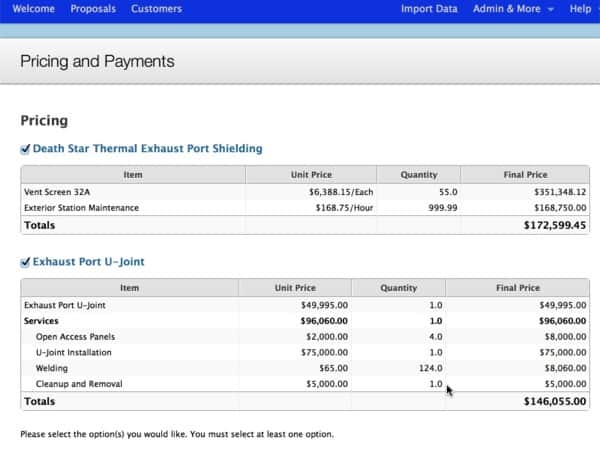Screen dimensions: 600x450
Task: Uncheck the Exhaust Port U-Joint option
Action: click(x=25, y=262)
